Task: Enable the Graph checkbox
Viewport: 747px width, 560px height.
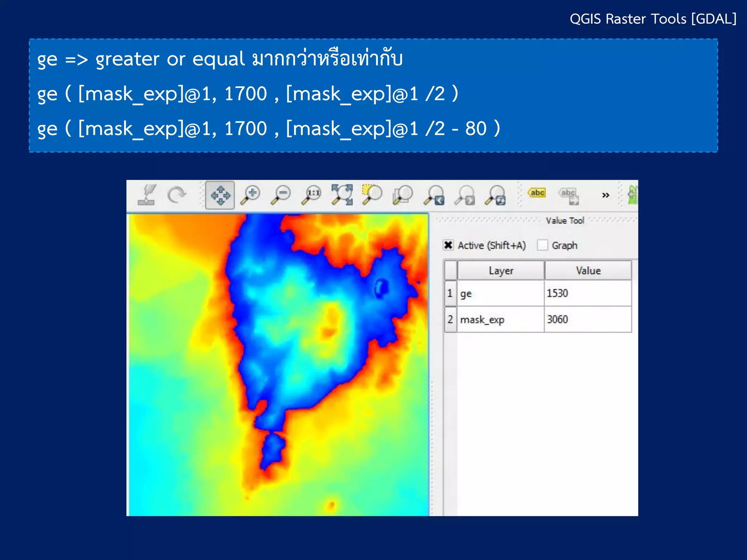Action: tap(542, 245)
